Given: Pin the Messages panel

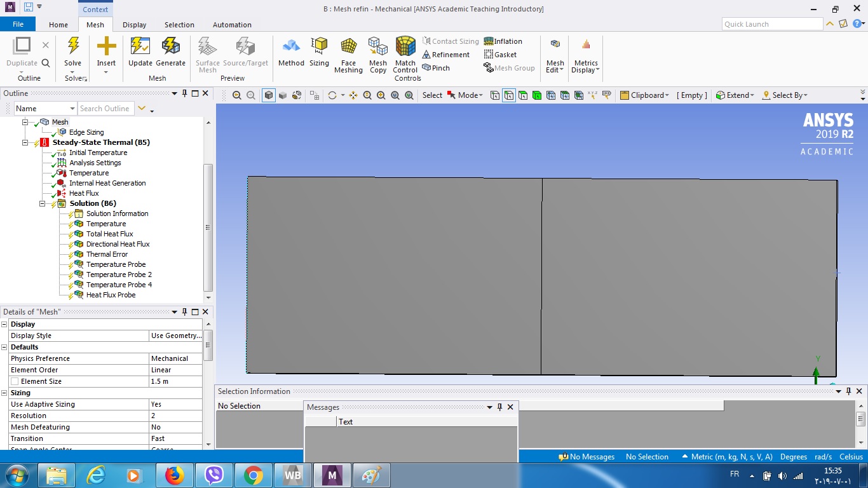Looking at the screenshot, I should click(499, 407).
